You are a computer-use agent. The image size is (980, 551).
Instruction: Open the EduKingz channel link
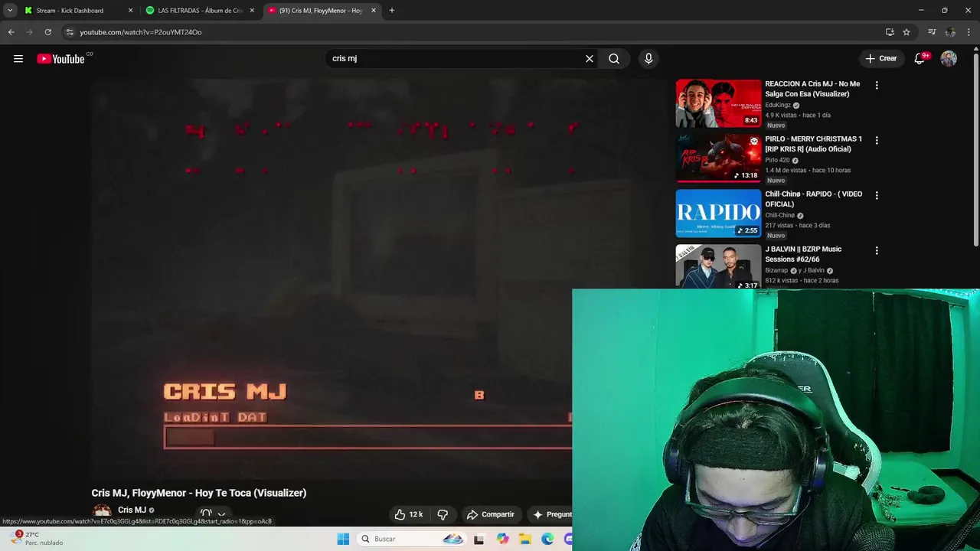[778, 106]
